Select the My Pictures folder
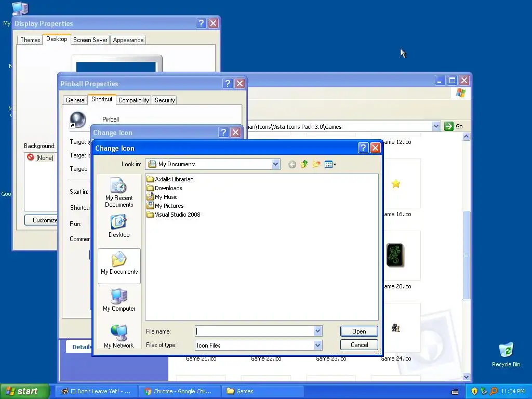 (x=165, y=206)
